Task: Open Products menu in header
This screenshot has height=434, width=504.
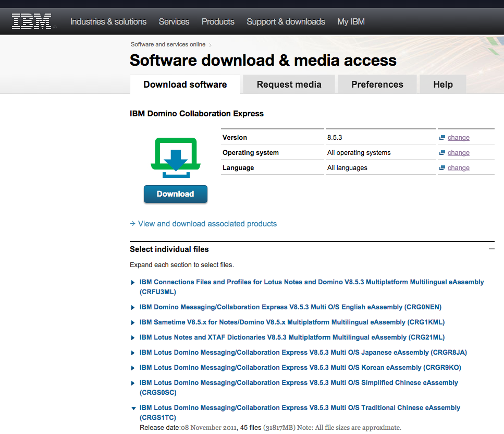Action: 218,21
